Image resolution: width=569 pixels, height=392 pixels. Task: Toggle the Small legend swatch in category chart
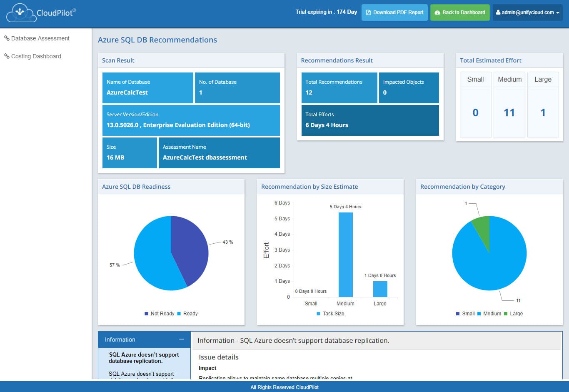(458, 314)
